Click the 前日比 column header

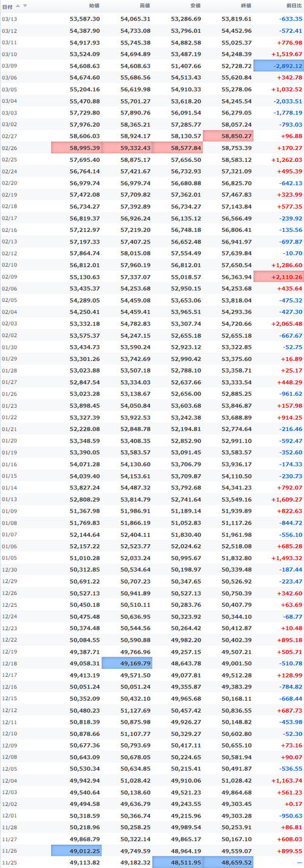point(294,6)
